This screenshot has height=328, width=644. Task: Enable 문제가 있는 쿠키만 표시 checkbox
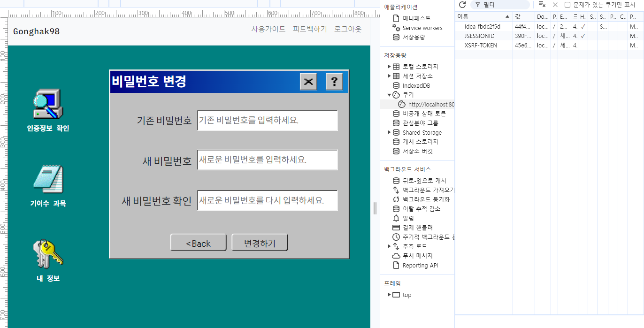click(x=567, y=5)
